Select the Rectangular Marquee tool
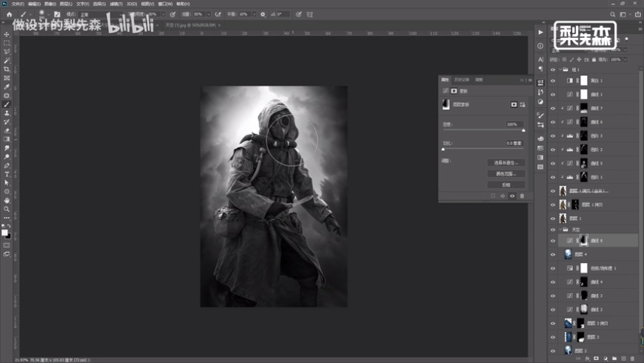The width and height of the screenshot is (644, 363). click(x=7, y=43)
